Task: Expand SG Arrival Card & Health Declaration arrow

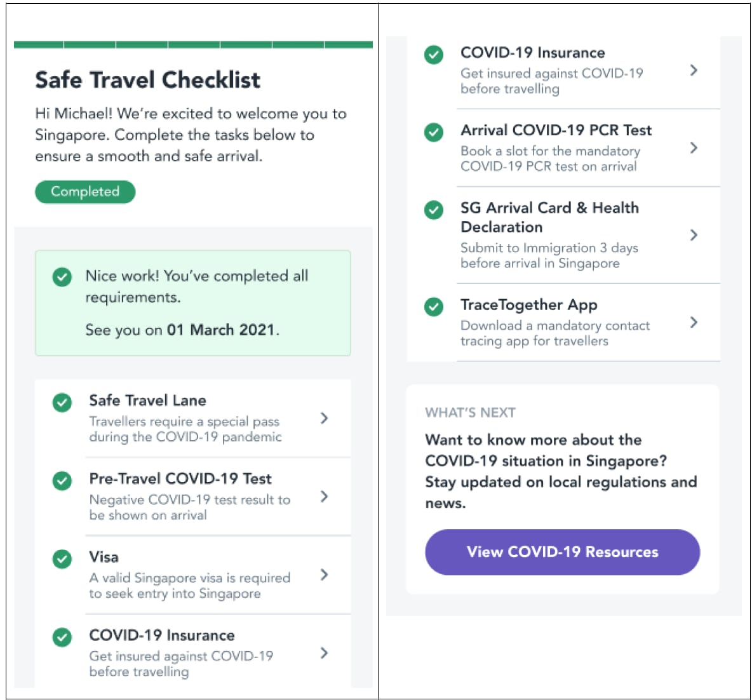Action: tap(694, 235)
